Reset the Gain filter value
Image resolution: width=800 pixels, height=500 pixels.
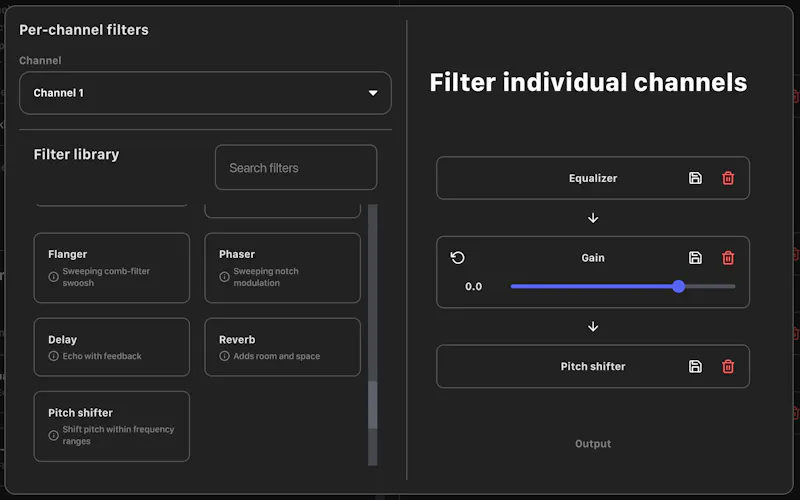[x=458, y=258]
